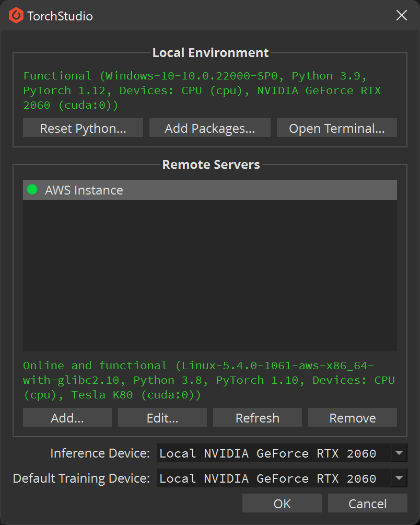Select the Inference Device combo box field
This screenshot has width=420, height=525.
(282, 453)
